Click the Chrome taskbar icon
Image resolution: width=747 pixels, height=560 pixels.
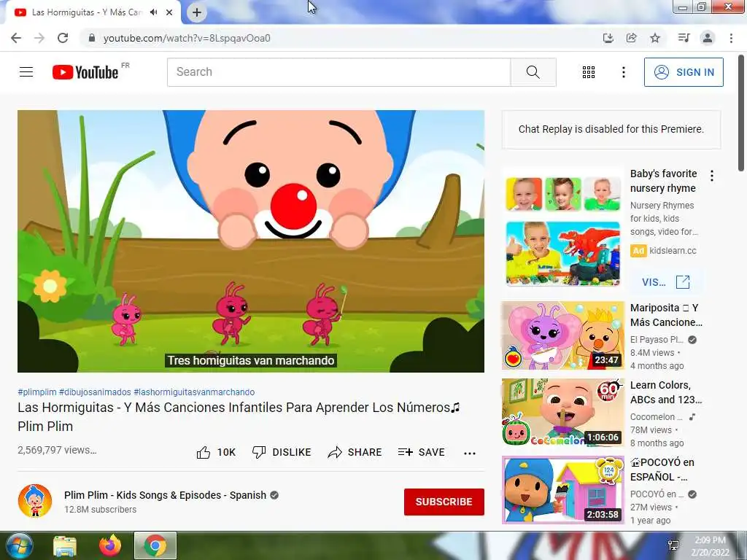click(x=155, y=545)
